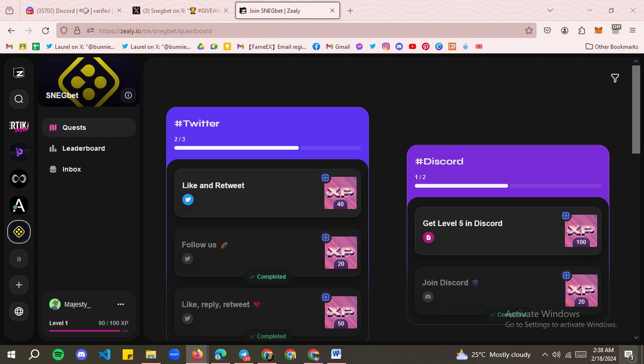Image resolution: width=644 pixels, height=364 pixels.
Task: Open MetaMask fox extension icon
Action: click(x=599, y=31)
